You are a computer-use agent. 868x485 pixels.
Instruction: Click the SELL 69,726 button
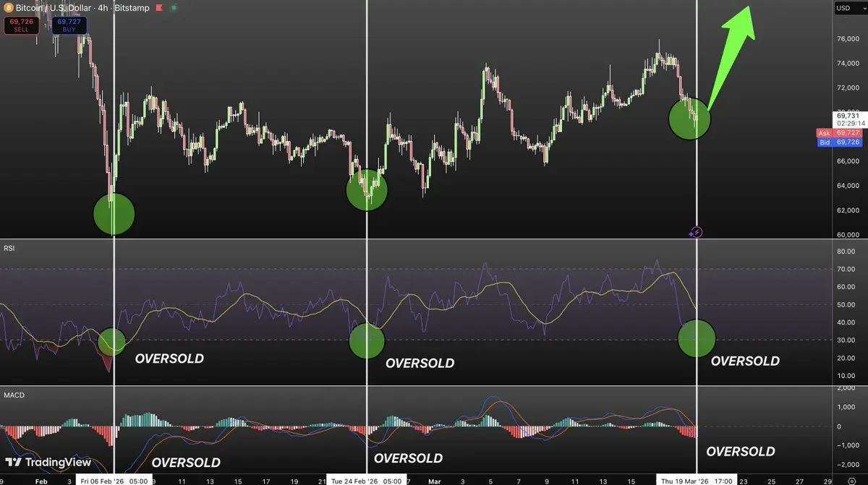pos(22,25)
